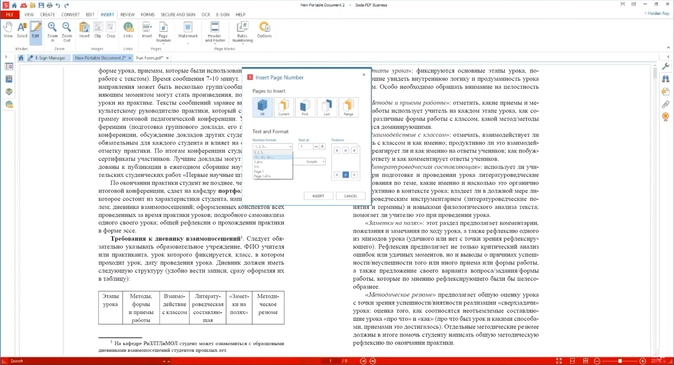Click the Header and Footer icon
Viewport: 674px width, 365px height.
tap(214, 32)
